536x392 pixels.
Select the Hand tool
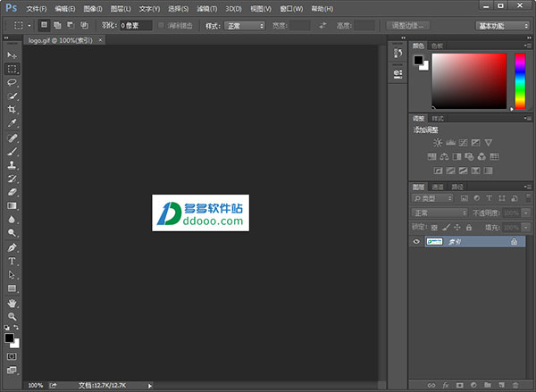(x=12, y=303)
